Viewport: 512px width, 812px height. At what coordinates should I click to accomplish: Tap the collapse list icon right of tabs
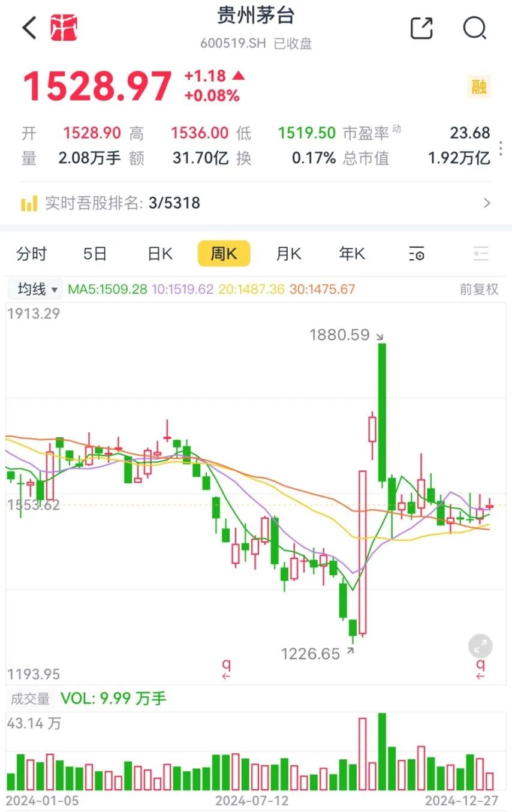coord(481,254)
